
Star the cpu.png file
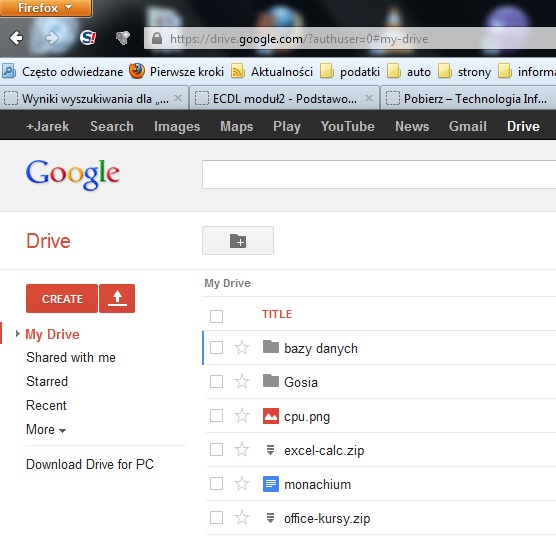click(242, 416)
